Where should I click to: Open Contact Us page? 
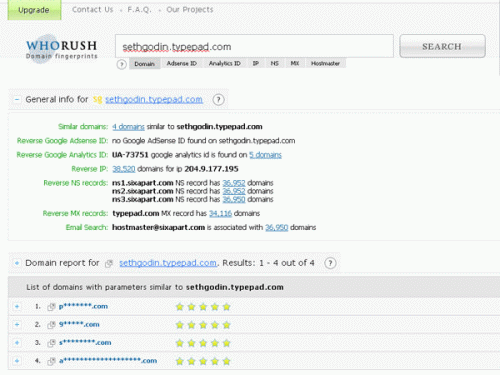tap(93, 10)
